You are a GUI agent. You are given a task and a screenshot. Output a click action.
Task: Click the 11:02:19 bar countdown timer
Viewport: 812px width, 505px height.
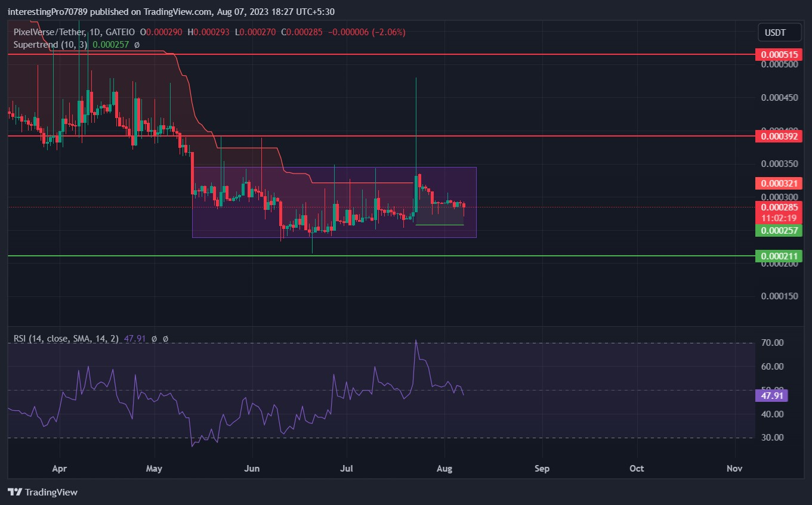tap(779, 218)
